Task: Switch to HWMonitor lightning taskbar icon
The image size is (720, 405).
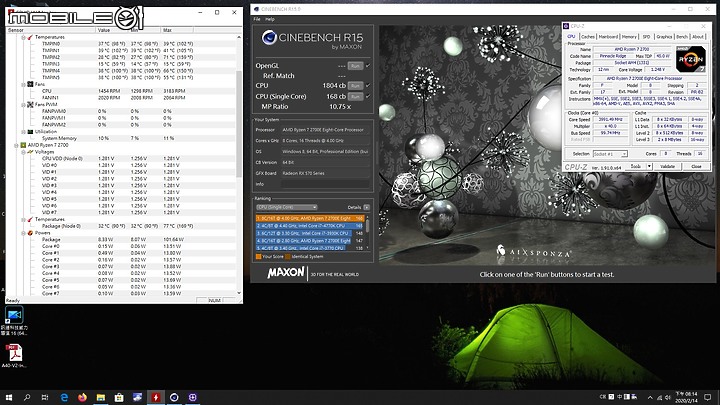Action: point(156,397)
